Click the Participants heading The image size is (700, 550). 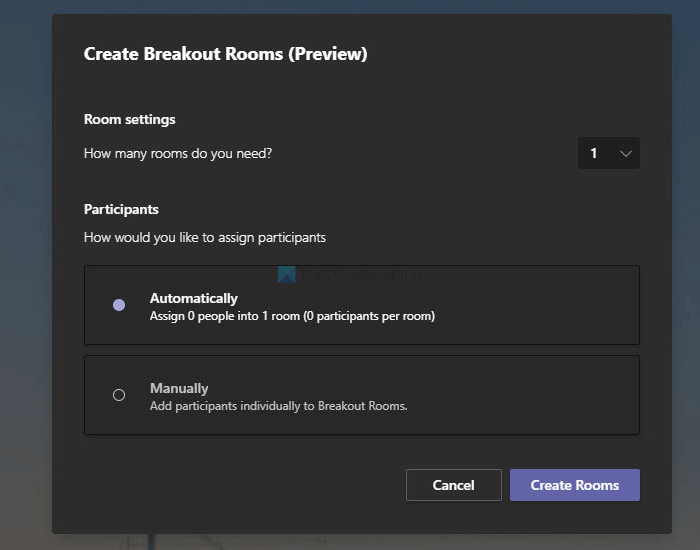pyautogui.click(x=121, y=210)
